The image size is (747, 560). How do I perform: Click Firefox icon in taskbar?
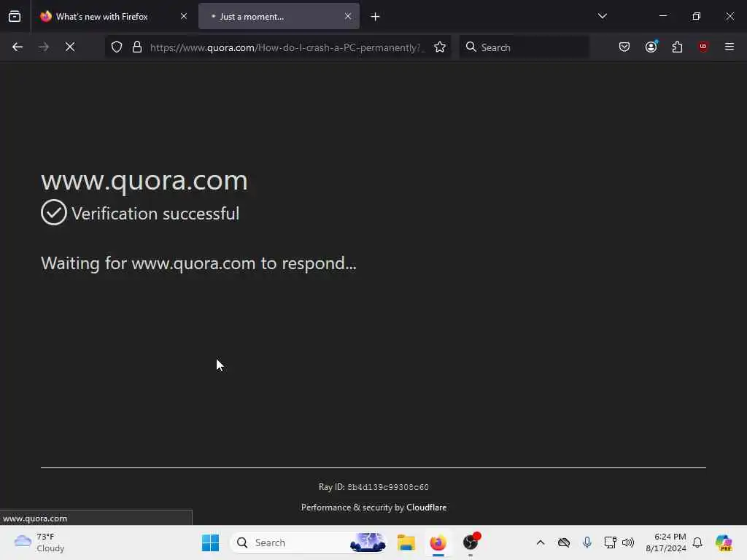point(438,542)
